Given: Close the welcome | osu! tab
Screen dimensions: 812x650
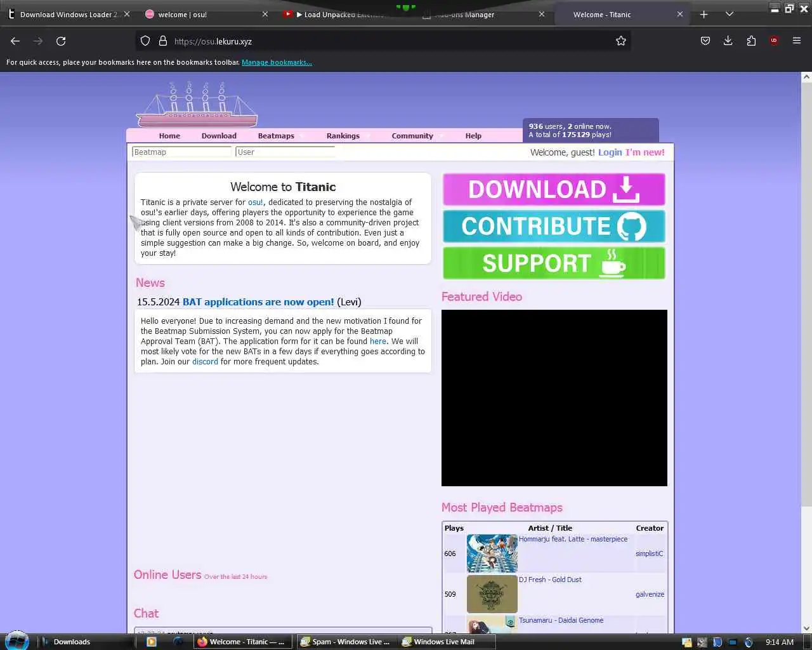Looking at the screenshot, I should tap(265, 14).
